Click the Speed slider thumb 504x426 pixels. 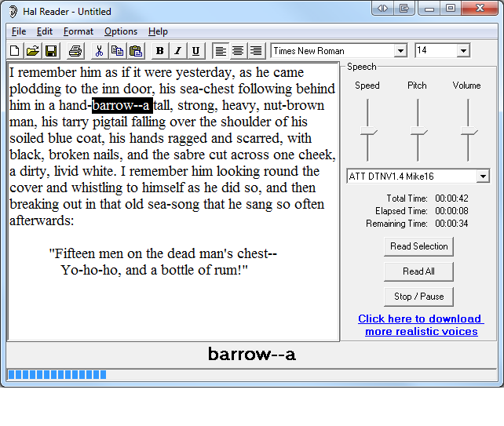[x=368, y=131]
